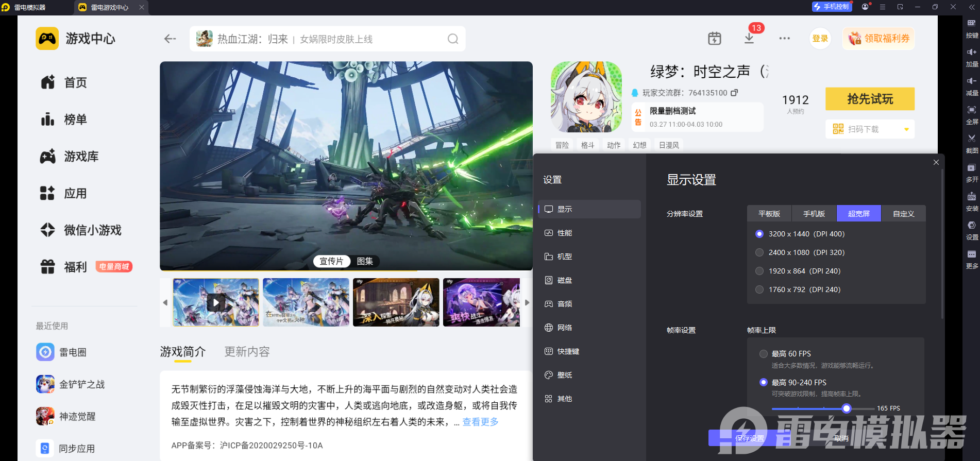Select the 最高 90-240 FPS option

coord(764,382)
